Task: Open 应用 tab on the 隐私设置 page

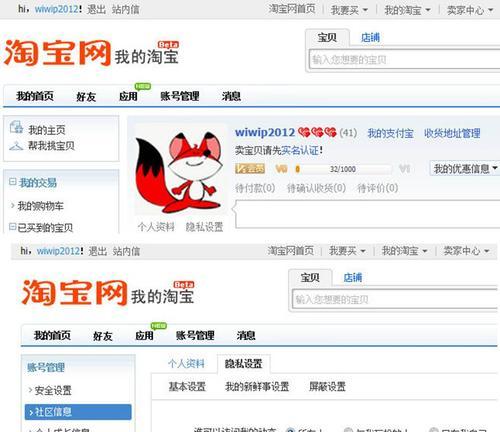Action: (144, 335)
